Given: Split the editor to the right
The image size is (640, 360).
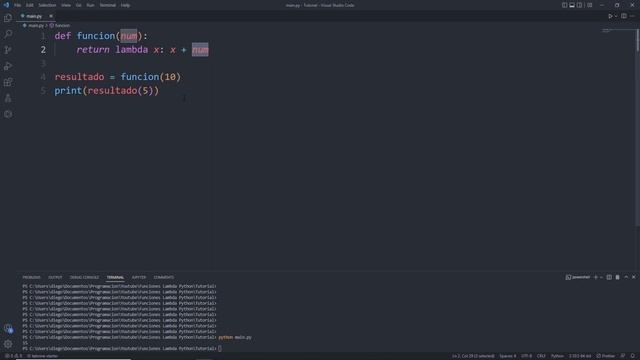Looking at the screenshot, I should click(x=624, y=16).
